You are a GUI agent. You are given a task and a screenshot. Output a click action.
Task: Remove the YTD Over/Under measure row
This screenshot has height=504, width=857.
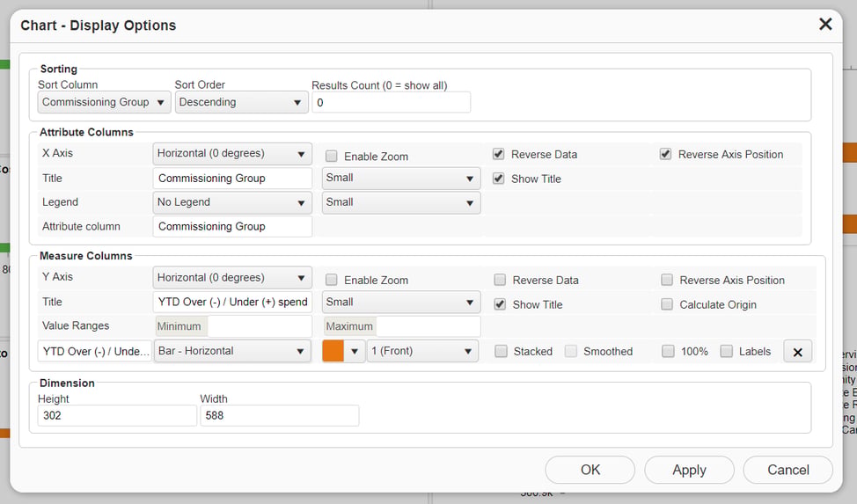(797, 352)
